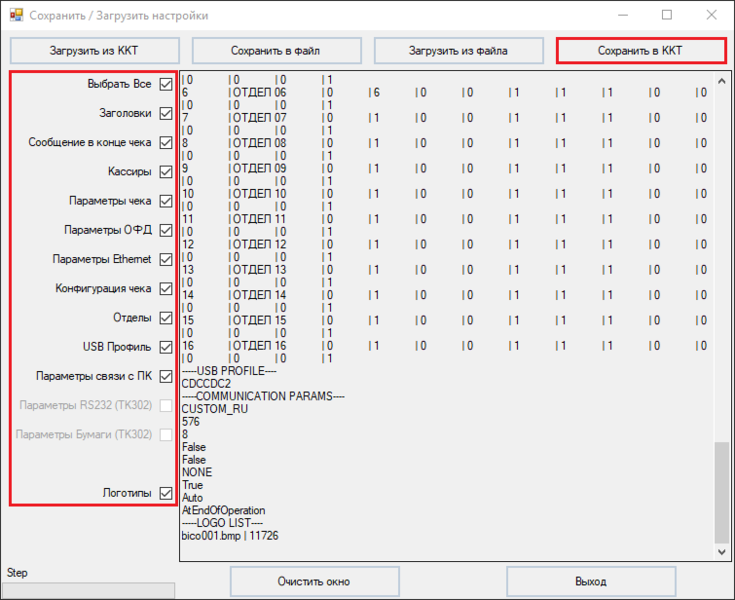Click 'Очистить окно' button
Image resolution: width=735 pixels, height=600 pixels.
click(x=313, y=581)
